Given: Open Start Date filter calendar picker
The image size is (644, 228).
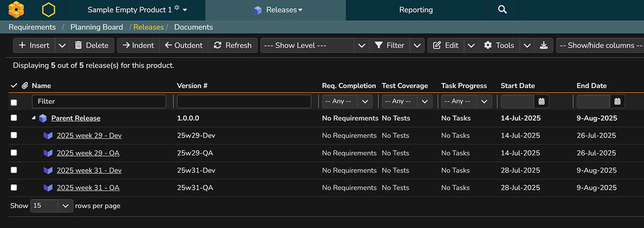Looking at the screenshot, I should [x=541, y=101].
